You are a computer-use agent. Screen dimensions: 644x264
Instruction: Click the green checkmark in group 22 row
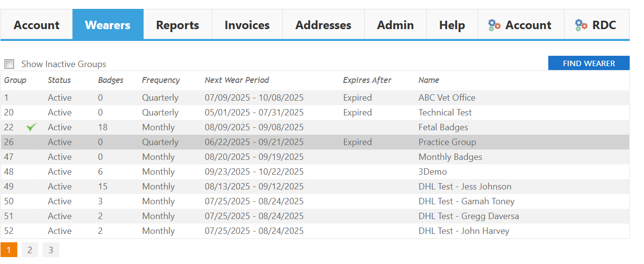click(32, 127)
